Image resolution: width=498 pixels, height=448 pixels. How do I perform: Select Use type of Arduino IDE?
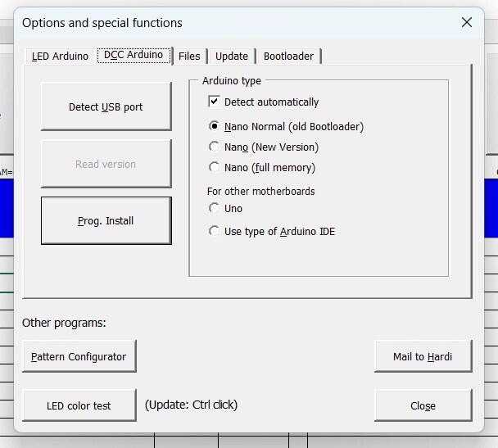(x=215, y=232)
